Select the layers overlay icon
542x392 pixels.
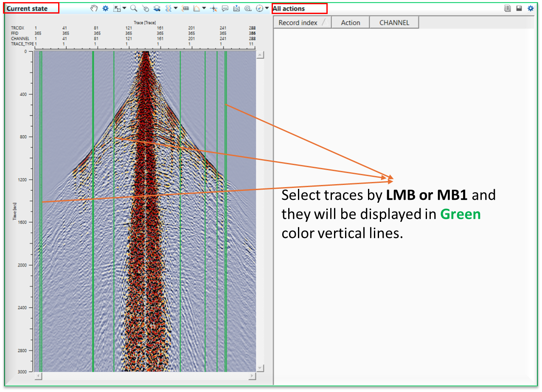(157, 8)
